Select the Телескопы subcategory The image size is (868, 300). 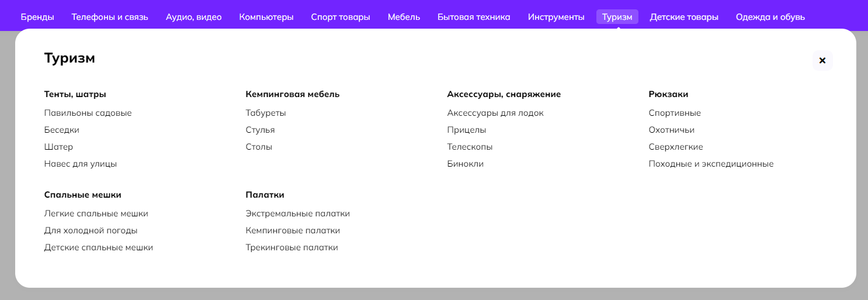point(470,147)
